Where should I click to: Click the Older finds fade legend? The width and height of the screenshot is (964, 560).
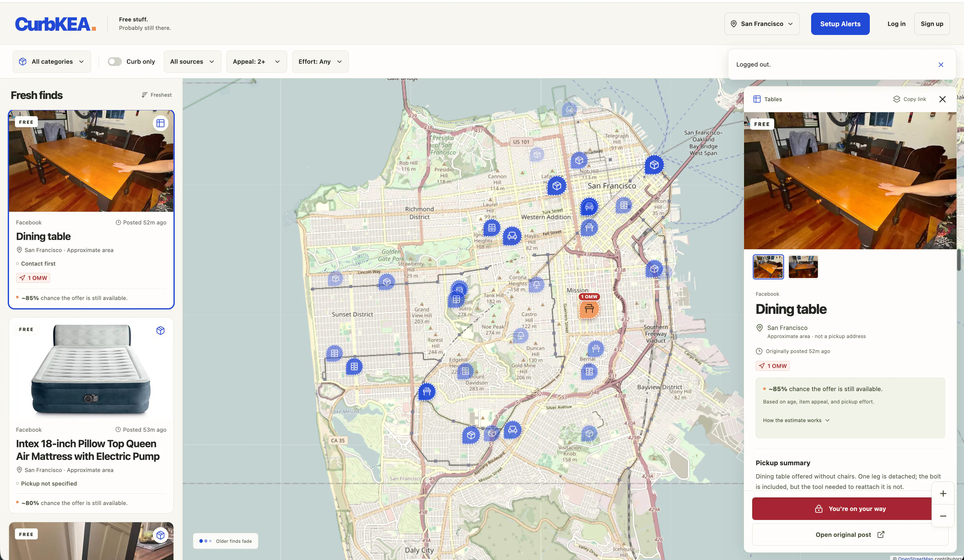[x=225, y=541]
